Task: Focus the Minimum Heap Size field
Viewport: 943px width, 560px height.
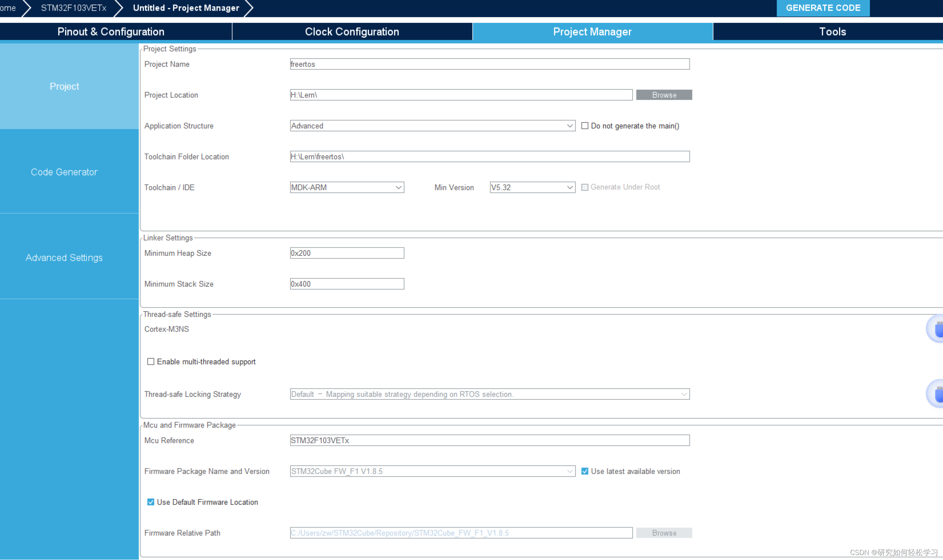Action: (x=347, y=253)
